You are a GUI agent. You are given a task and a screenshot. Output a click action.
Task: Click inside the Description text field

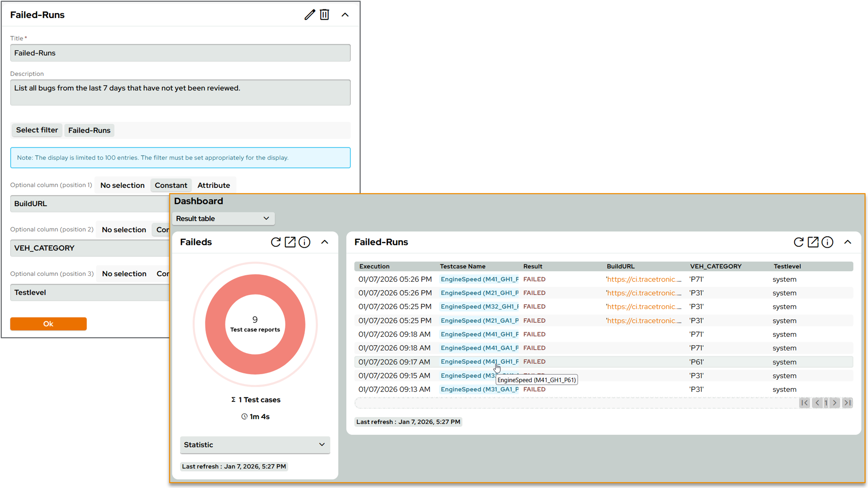click(180, 92)
